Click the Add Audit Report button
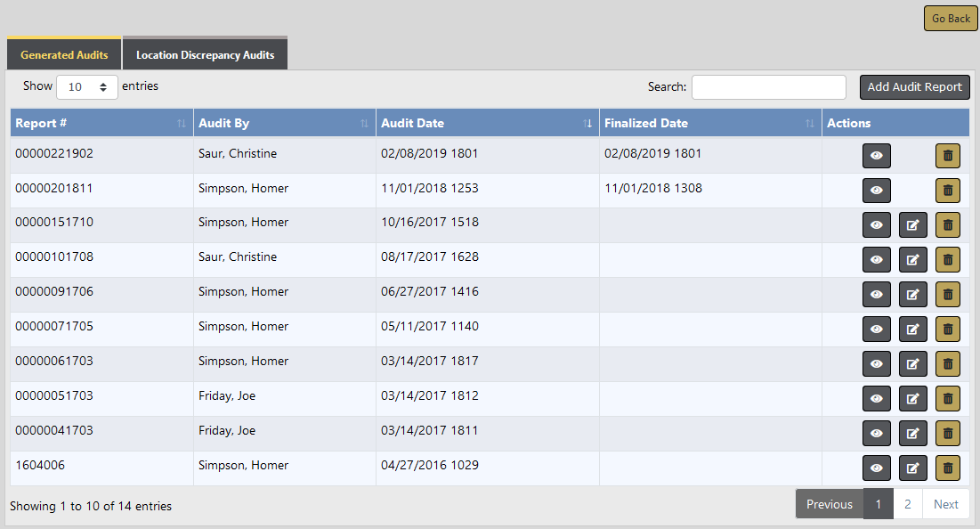This screenshot has height=529, width=980. pyautogui.click(x=914, y=87)
